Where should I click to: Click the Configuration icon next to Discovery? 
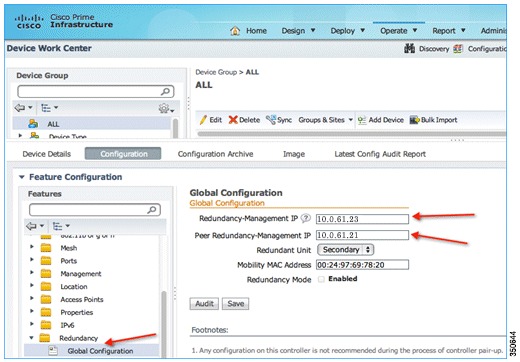[x=458, y=49]
